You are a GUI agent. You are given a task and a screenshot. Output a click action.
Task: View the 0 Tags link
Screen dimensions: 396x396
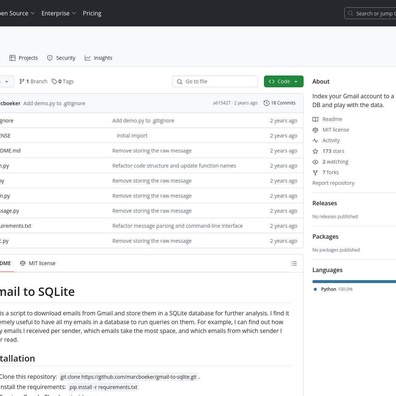click(63, 81)
